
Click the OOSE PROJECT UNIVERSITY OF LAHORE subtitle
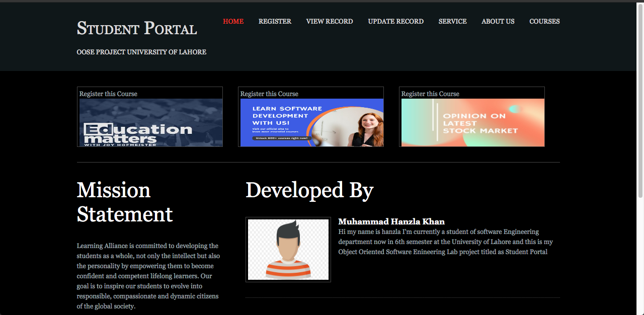click(141, 52)
